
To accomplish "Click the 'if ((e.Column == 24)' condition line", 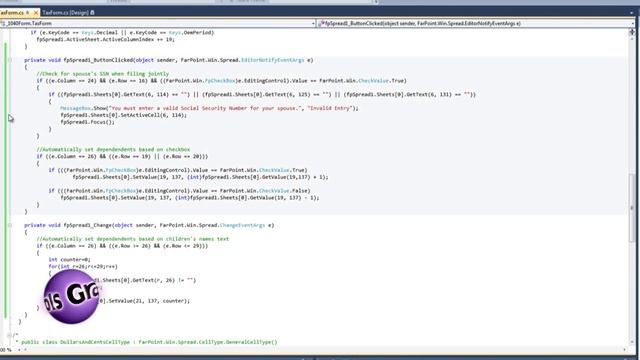I will pyautogui.click(x=221, y=81).
